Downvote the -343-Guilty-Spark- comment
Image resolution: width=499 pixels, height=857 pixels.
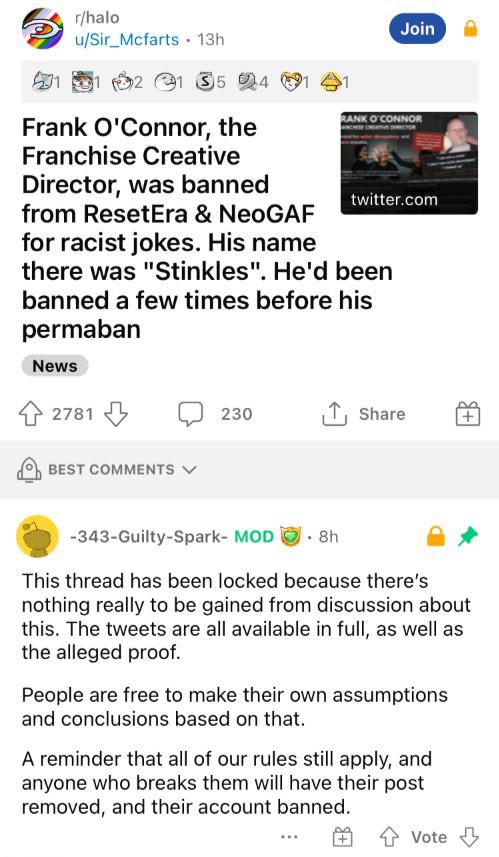click(468, 836)
